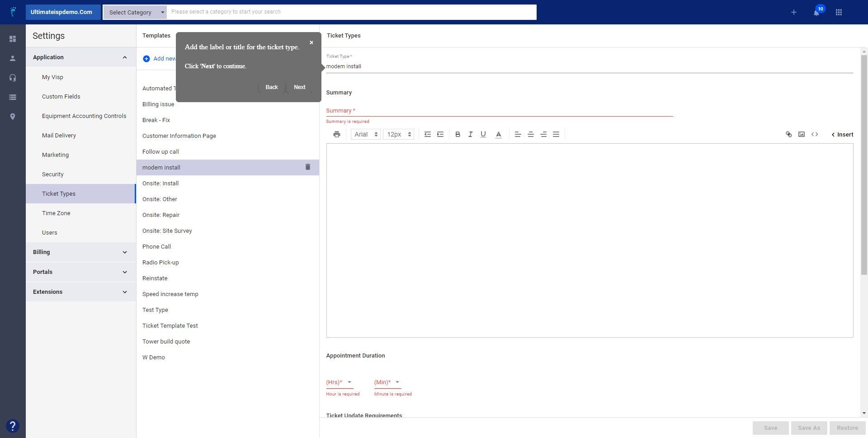Click the Visp logo icon
Viewport: 868px width, 438px height.
click(x=13, y=12)
